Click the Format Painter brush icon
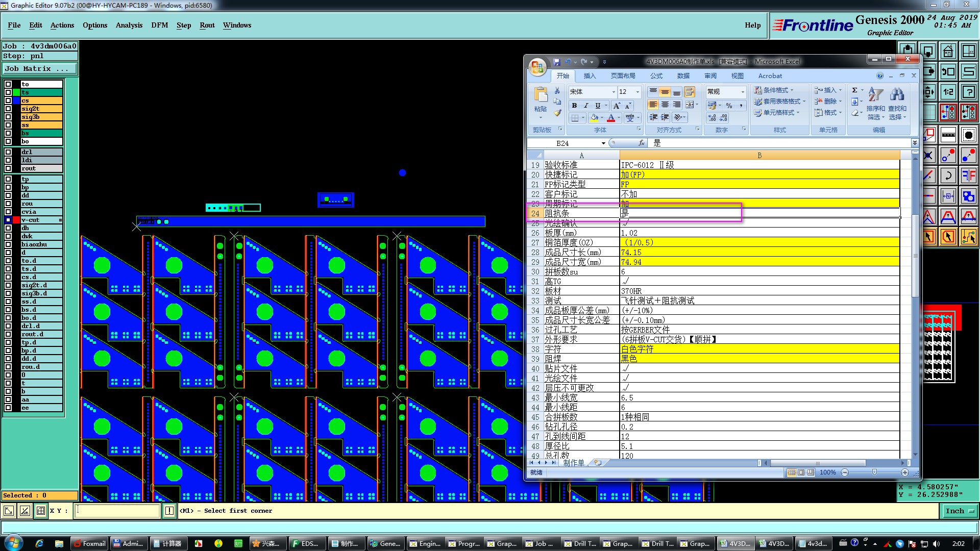The image size is (980, 551). [x=557, y=113]
